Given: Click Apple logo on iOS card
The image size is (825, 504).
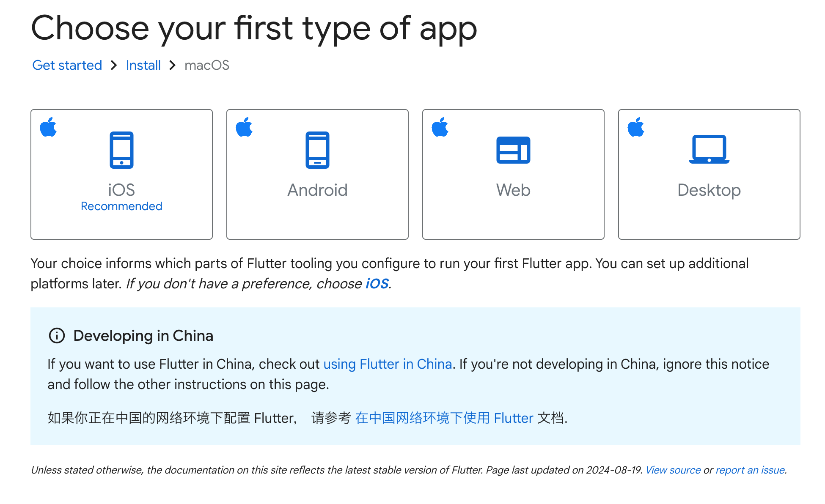Looking at the screenshot, I should (49, 127).
